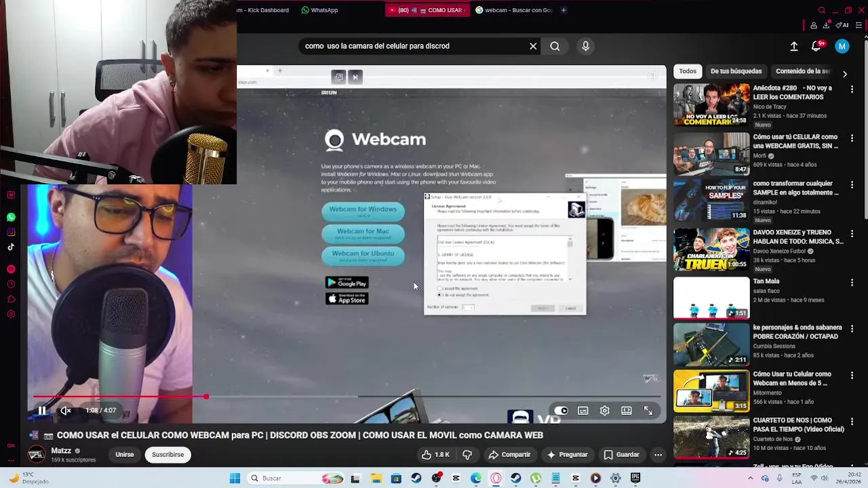Unmute the video with the speaker icon
This screenshot has width=868, height=488.
coord(66,410)
